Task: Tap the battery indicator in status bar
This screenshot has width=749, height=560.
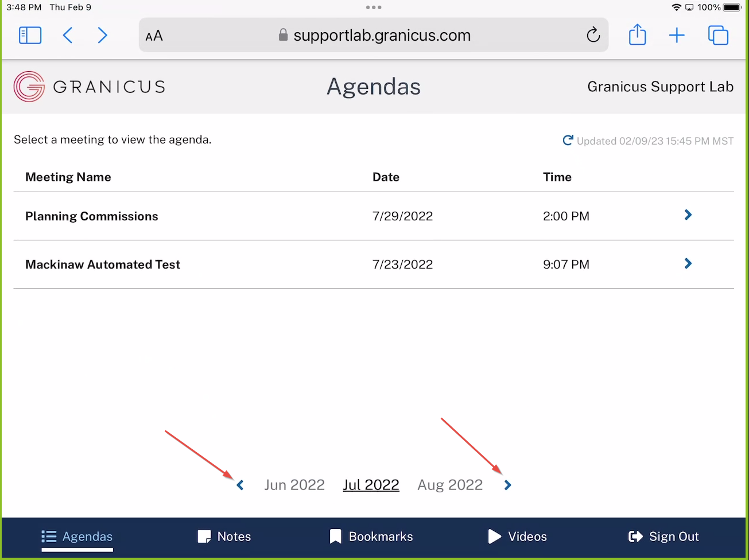Action: point(732,7)
